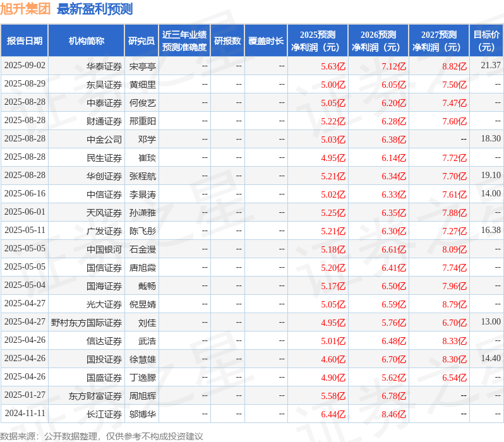Click analyst name 崔琰
The height and width of the screenshot is (442, 504).
click(147, 158)
